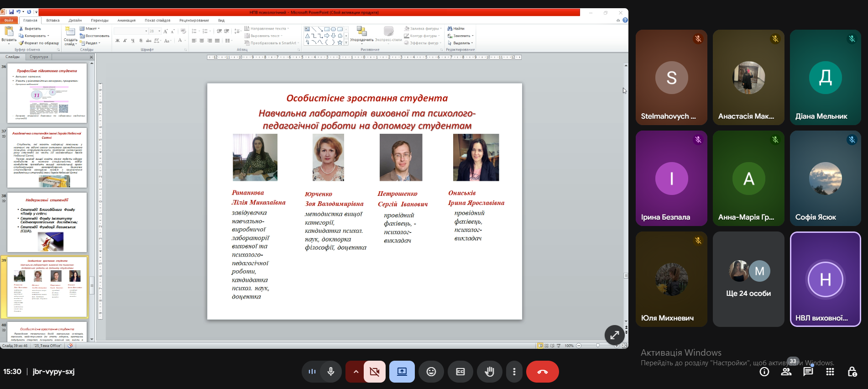Turn on the camera
868x389 pixels.
pos(375,372)
